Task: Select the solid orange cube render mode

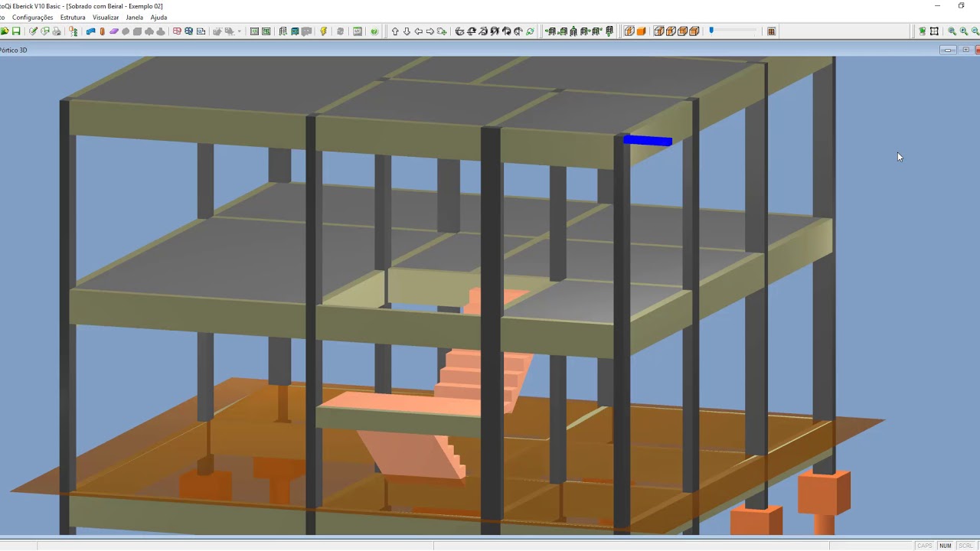Action: point(642,31)
